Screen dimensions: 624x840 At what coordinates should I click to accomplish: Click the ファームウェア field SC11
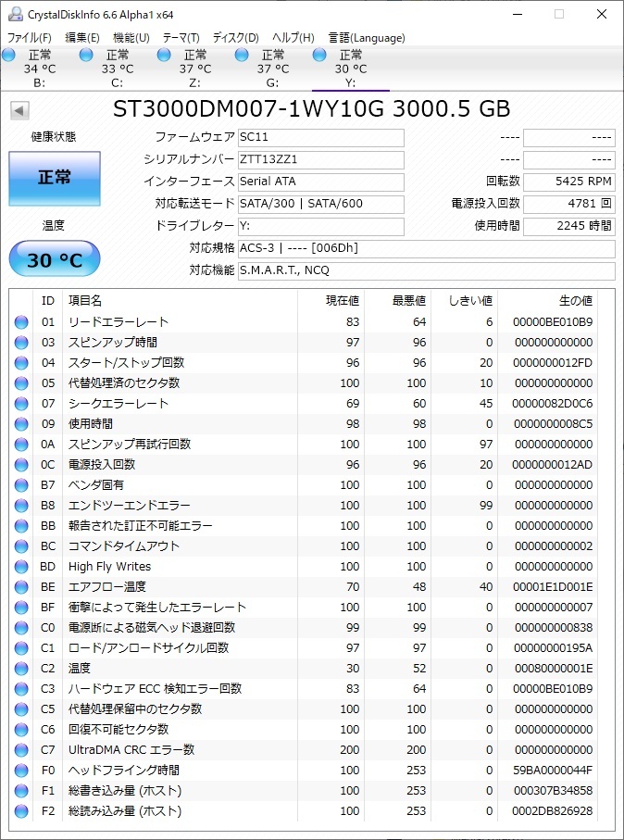(321, 137)
